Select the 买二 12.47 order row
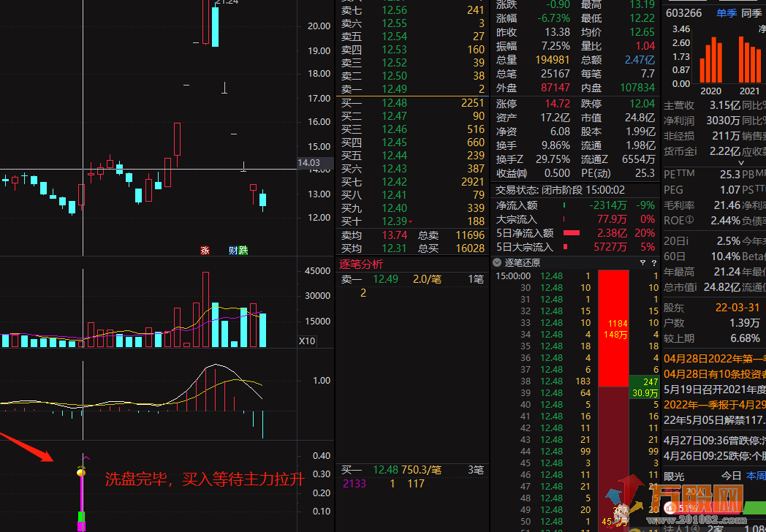The width and height of the screenshot is (766, 532). (413, 116)
